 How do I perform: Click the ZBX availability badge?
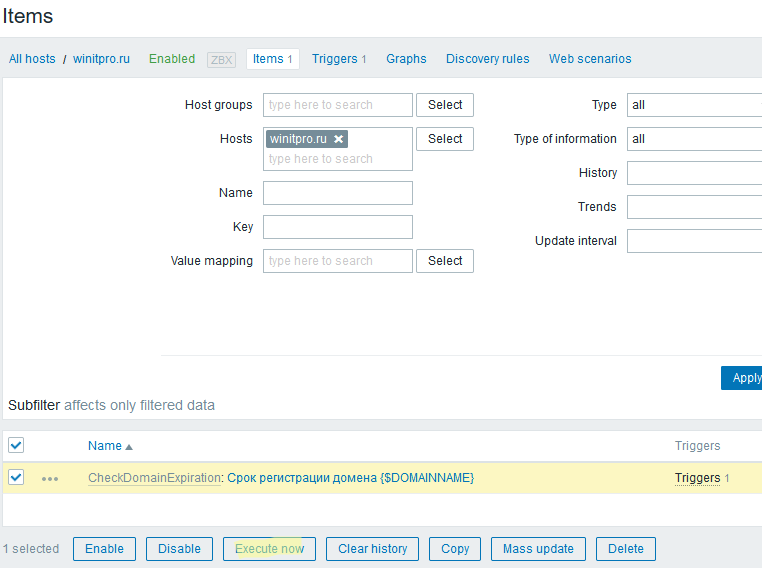(221, 59)
